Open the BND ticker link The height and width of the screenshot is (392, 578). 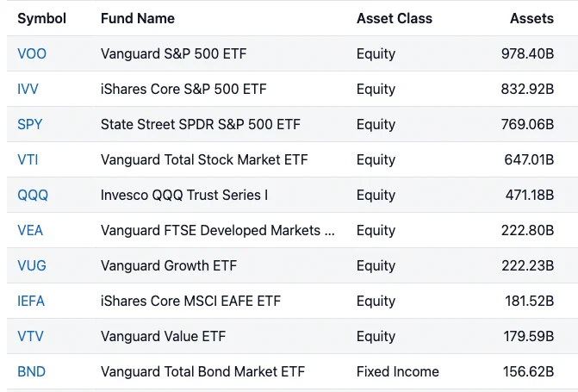[31, 371]
